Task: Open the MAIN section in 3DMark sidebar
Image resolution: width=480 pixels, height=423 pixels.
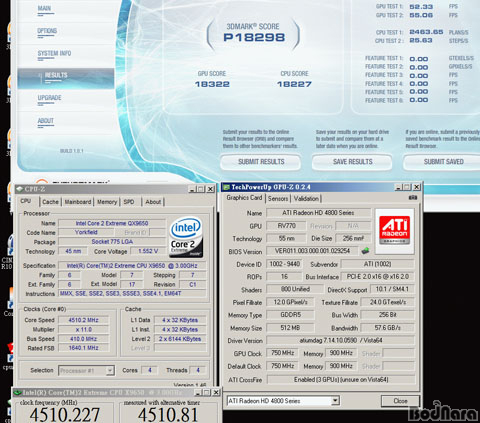Action: 44,8
